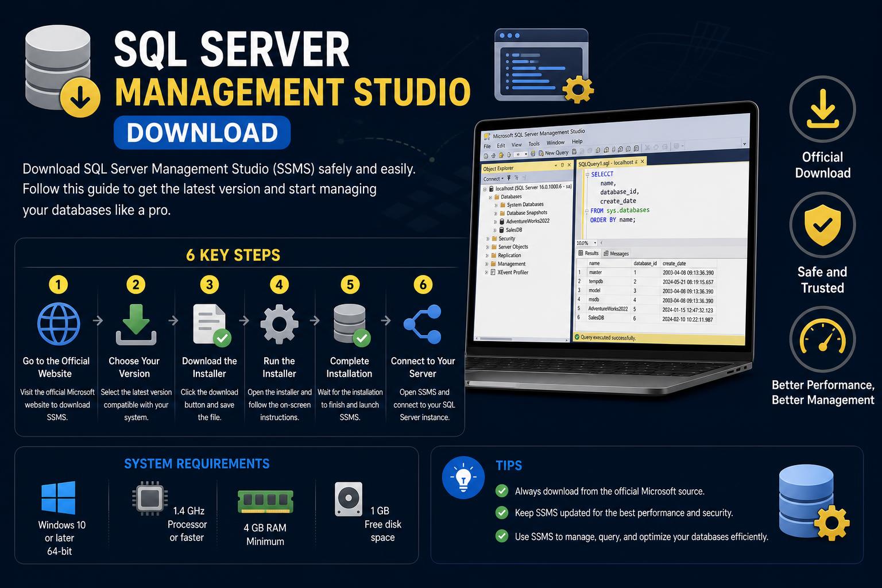Click the gear icon for Run the Installer
The height and width of the screenshot is (588, 882).
click(x=279, y=324)
